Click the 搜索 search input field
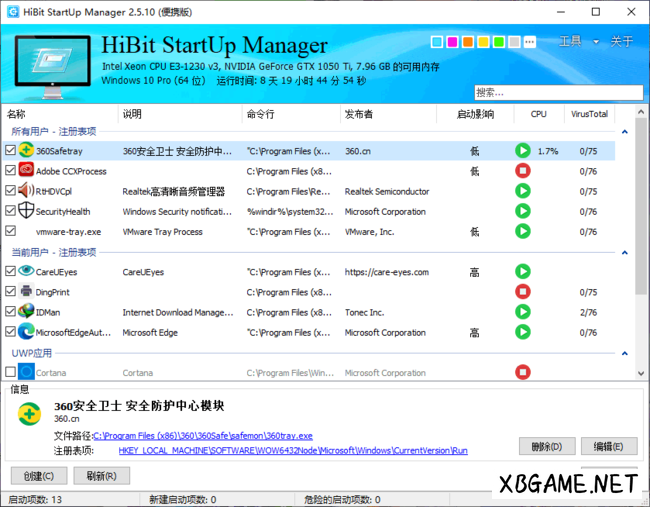 coord(558,92)
